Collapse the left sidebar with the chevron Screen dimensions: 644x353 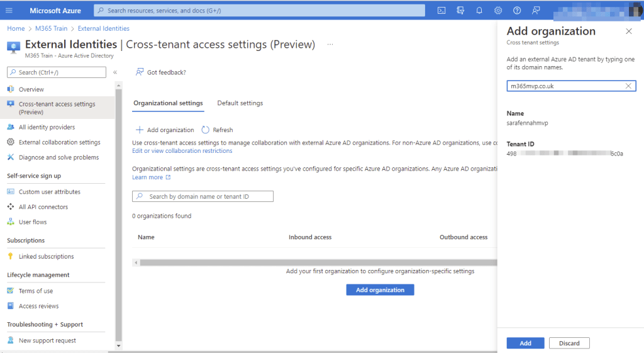tap(115, 72)
